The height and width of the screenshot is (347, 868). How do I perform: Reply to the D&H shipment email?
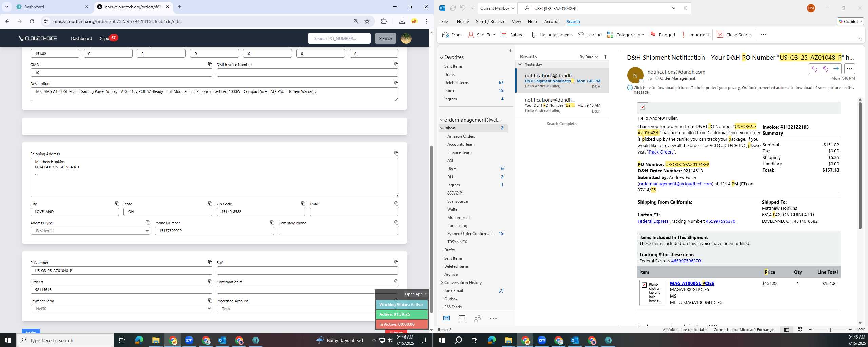coord(814,69)
